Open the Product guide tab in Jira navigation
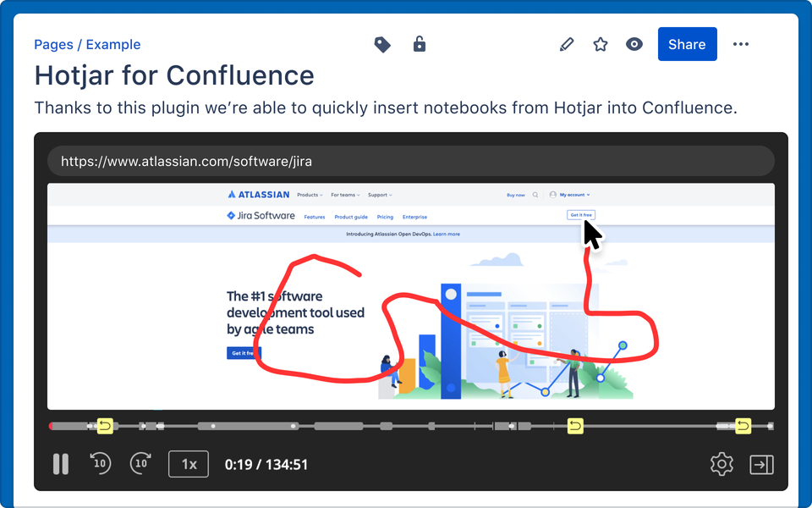 coord(351,218)
